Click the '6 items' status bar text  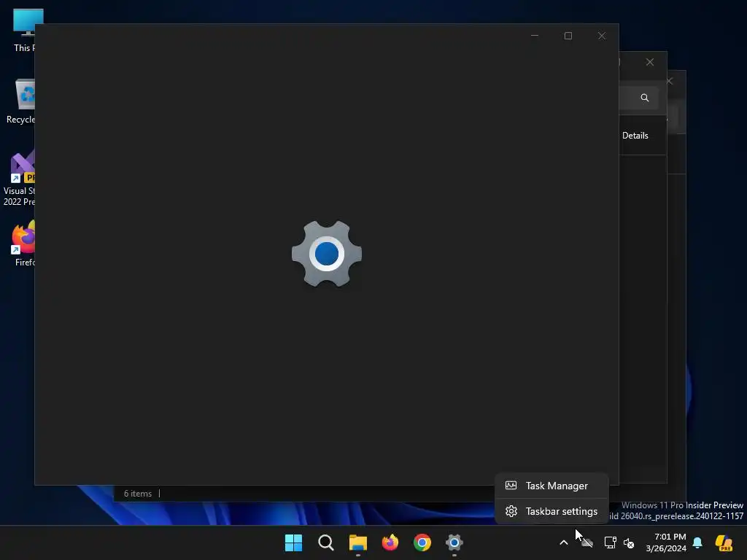coord(138,494)
